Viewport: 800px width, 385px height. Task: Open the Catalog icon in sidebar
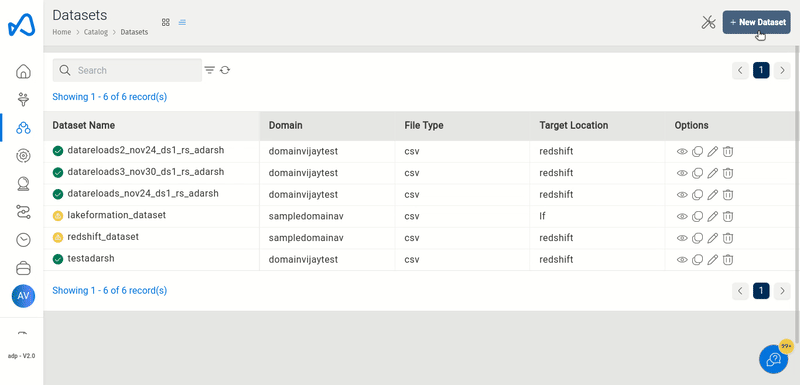point(23,127)
